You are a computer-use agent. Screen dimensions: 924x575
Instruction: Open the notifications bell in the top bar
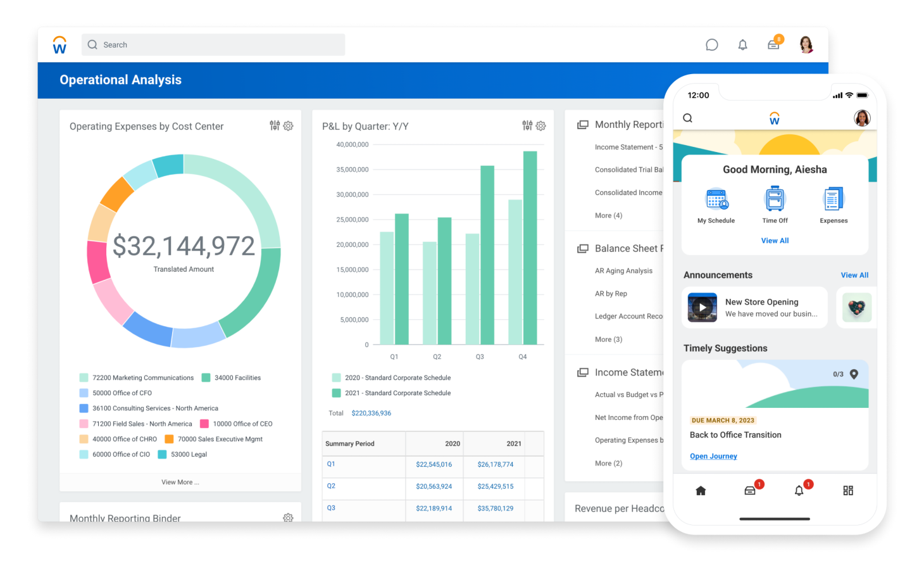click(742, 44)
